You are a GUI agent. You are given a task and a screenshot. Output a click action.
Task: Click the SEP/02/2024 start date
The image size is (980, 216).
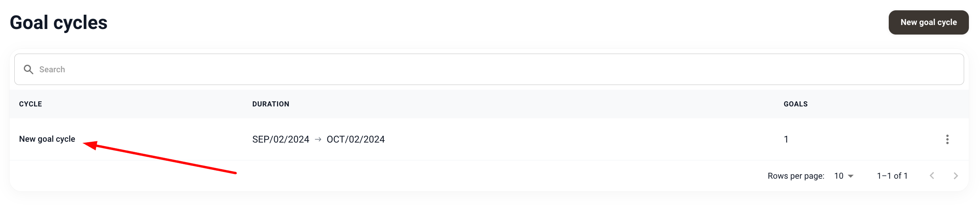(x=281, y=139)
